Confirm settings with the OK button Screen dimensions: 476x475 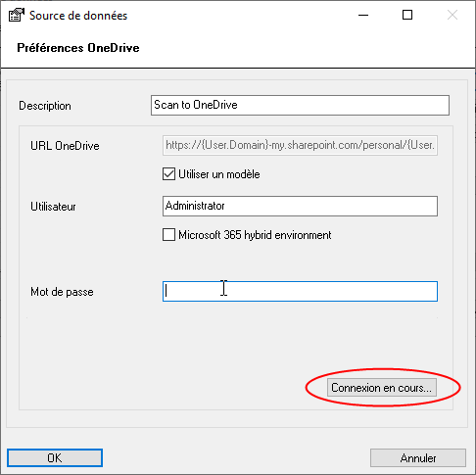pos(55,458)
